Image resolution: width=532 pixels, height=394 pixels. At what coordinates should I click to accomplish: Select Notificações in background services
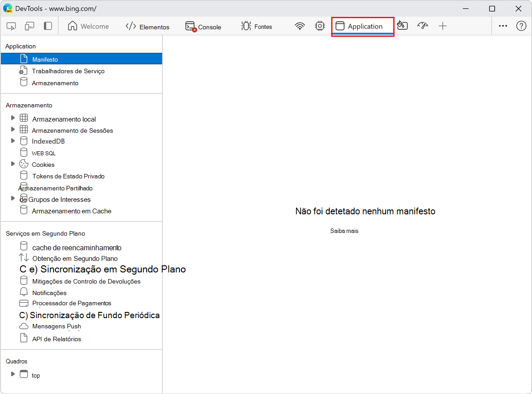49,293
